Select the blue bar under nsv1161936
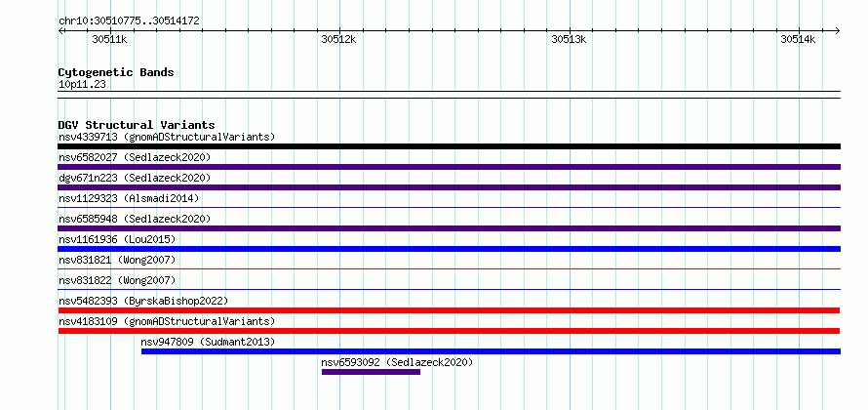 point(449,249)
